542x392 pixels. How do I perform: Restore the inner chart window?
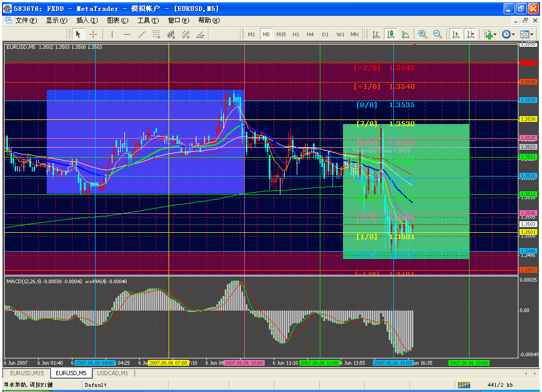click(x=525, y=21)
